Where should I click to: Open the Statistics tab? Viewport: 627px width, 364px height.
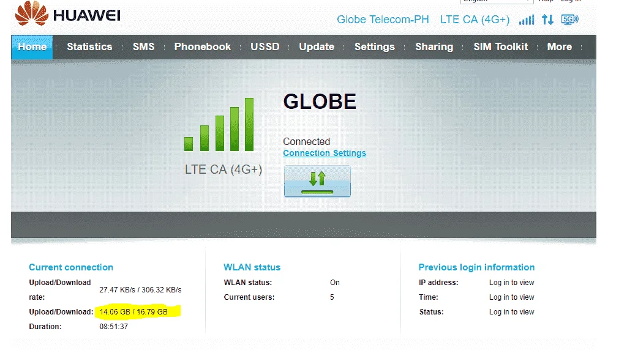(x=89, y=46)
